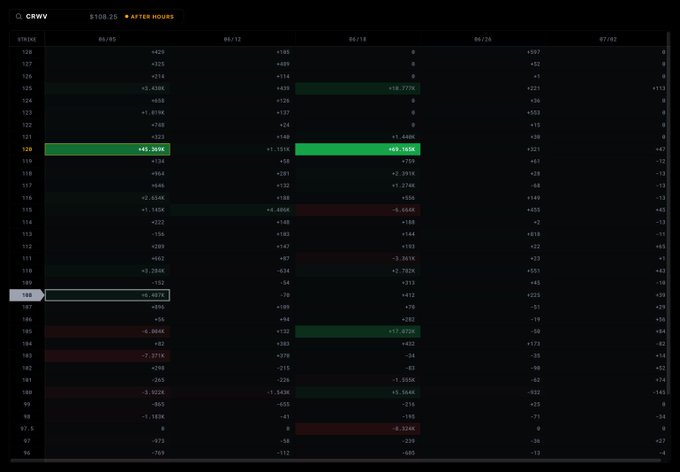
Task: Select the 06/26 expiration column header
Action: pos(483,39)
